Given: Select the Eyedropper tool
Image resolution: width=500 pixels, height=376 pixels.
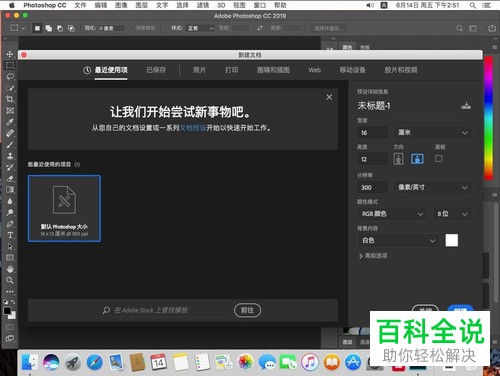Looking at the screenshot, I should pyautogui.click(x=10, y=122).
